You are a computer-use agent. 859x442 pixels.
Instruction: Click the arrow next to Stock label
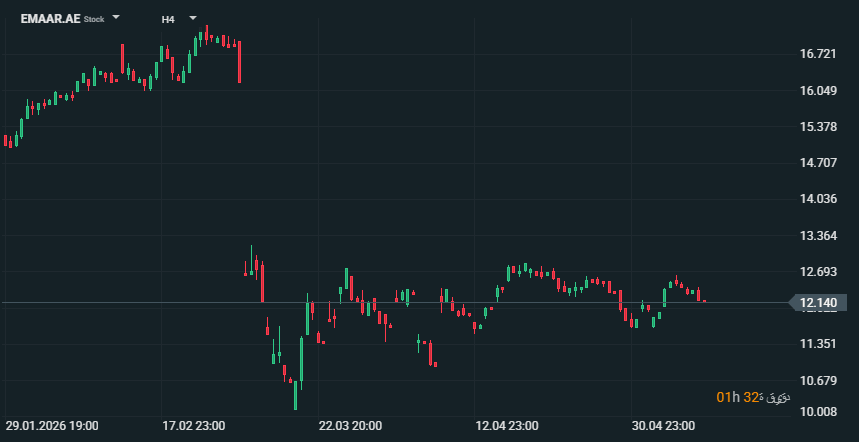click(x=116, y=18)
